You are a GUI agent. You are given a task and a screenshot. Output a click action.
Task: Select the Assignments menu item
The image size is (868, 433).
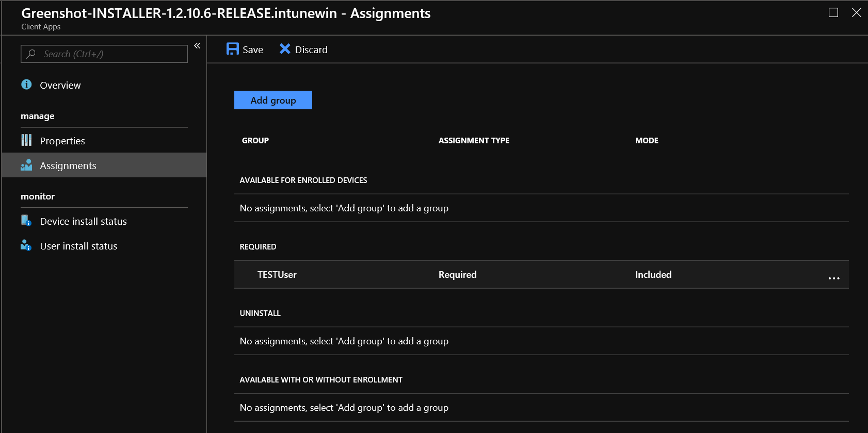pyautogui.click(x=104, y=165)
